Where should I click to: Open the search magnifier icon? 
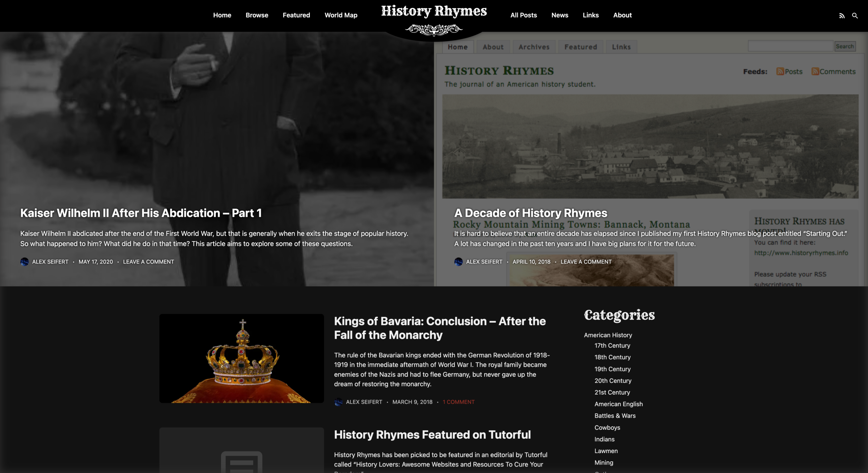(x=855, y=16)
